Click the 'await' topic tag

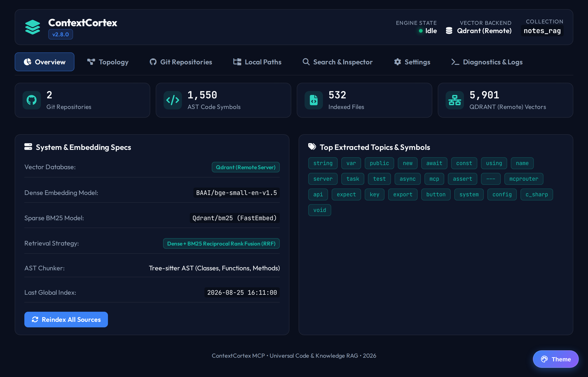click(x=434, y=163)
